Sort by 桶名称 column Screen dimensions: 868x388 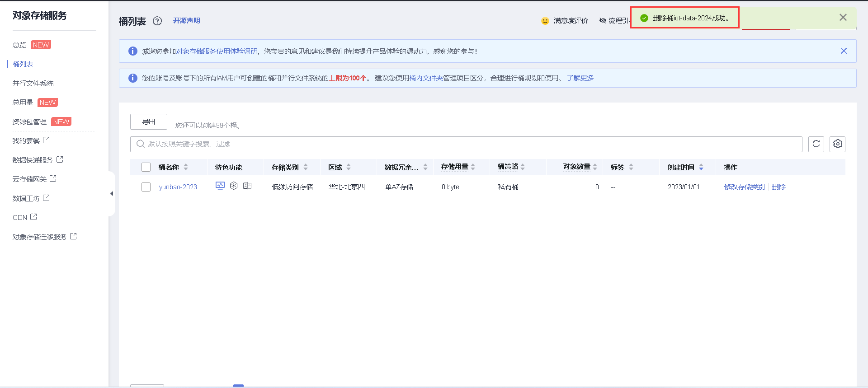(186, 167)
